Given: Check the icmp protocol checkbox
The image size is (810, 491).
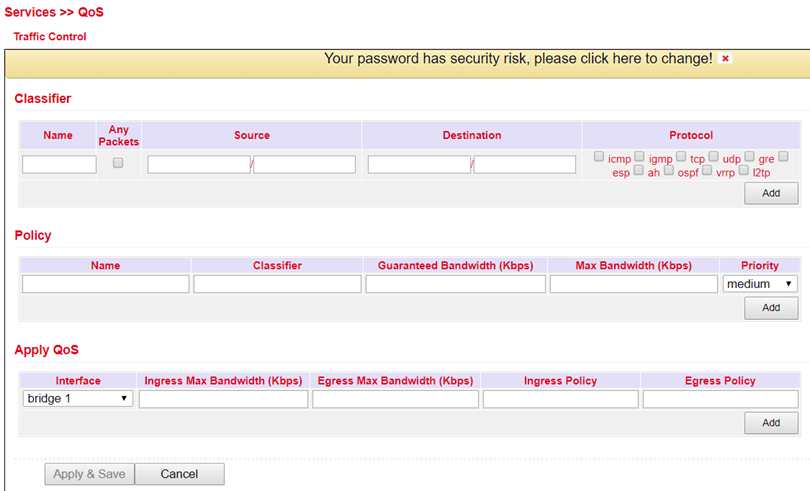Looking at the screenshot, I should click(x=599, y=156).
